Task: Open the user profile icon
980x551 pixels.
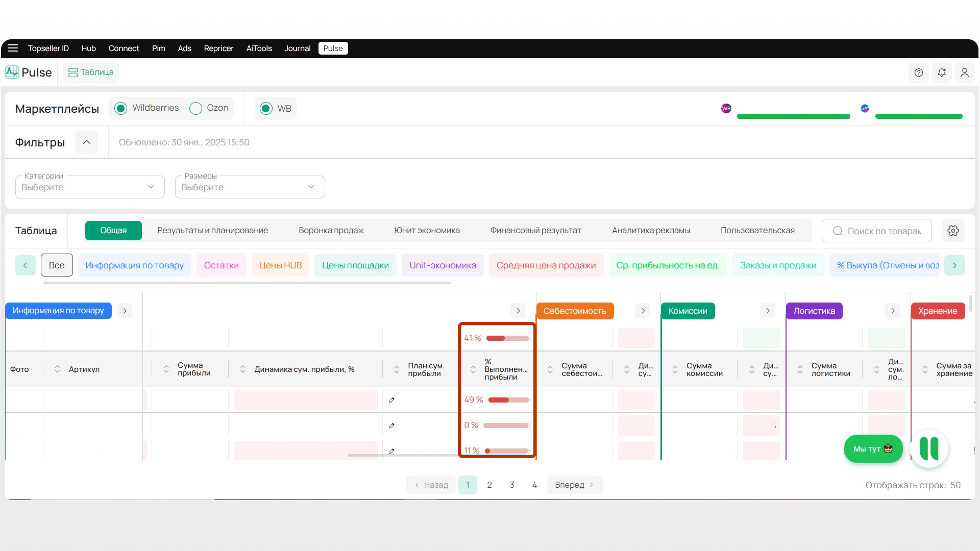Action: point(965,72)
